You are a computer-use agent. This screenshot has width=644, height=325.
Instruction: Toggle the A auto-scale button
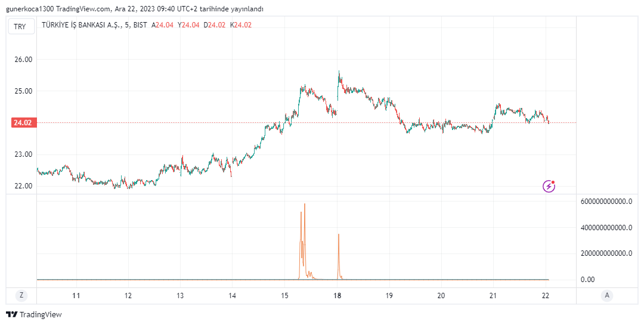pyautogui.click(x=607, y=295)
